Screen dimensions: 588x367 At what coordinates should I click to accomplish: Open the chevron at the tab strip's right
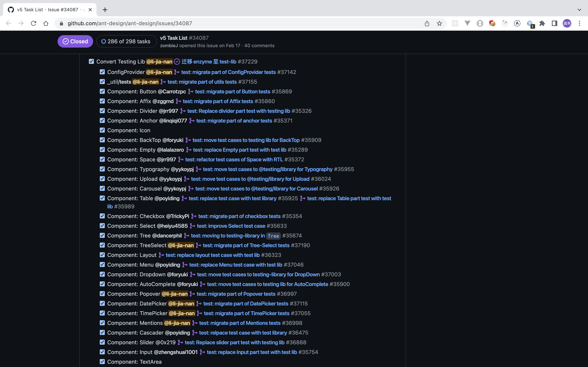pyautogui.click(x=579, y=10)
